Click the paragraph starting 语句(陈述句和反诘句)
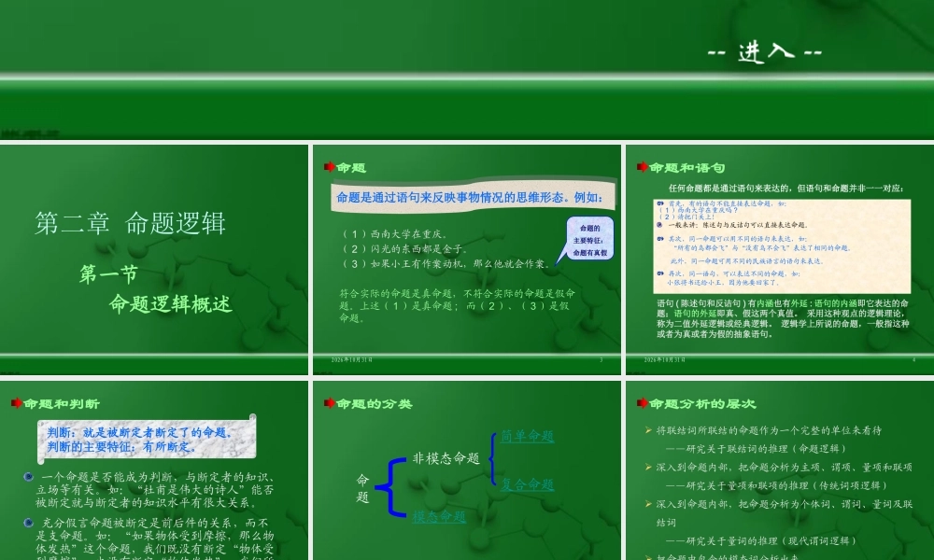The height and width of the screenshot is (560, 934). pos(783,318)
